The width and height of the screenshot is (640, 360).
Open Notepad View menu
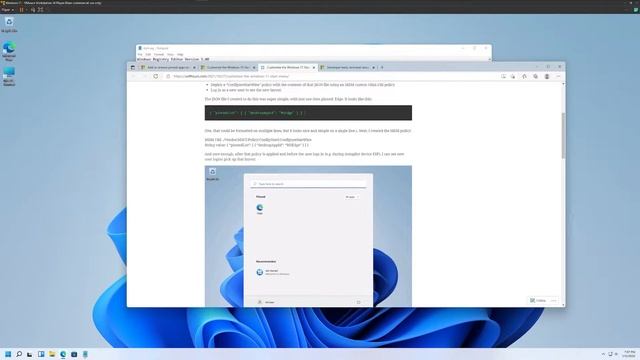(170, 54)
